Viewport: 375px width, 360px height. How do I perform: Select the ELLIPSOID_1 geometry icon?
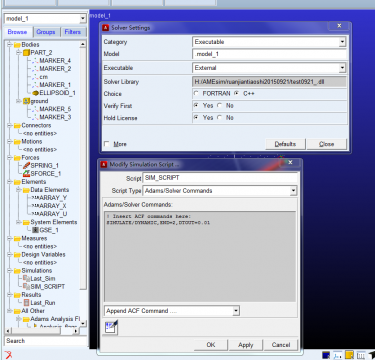[35, 93]
